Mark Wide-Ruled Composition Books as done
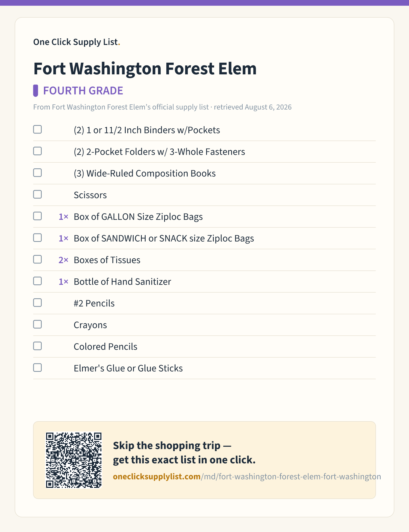The height and width of the screenshot is (532, 409). [37, 173]
